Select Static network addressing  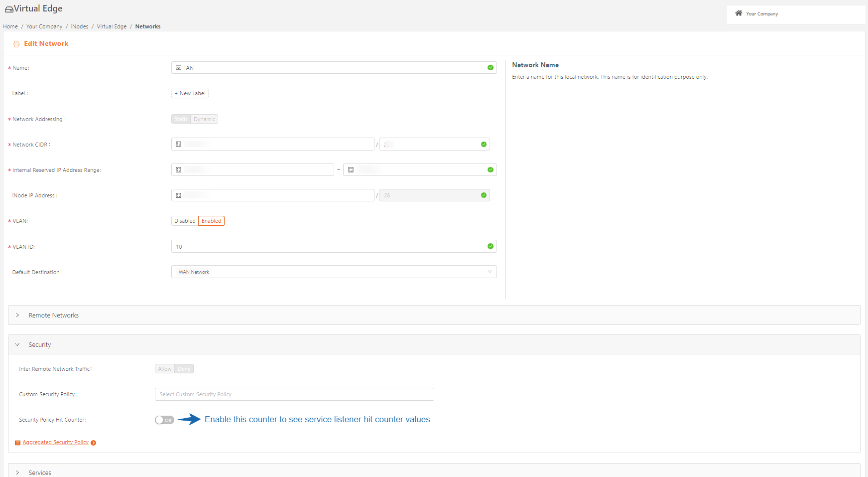click(x=181, y=119)
